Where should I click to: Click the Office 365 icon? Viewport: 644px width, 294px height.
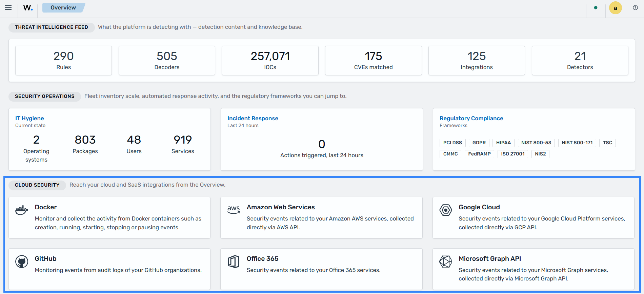pos(234,261)
